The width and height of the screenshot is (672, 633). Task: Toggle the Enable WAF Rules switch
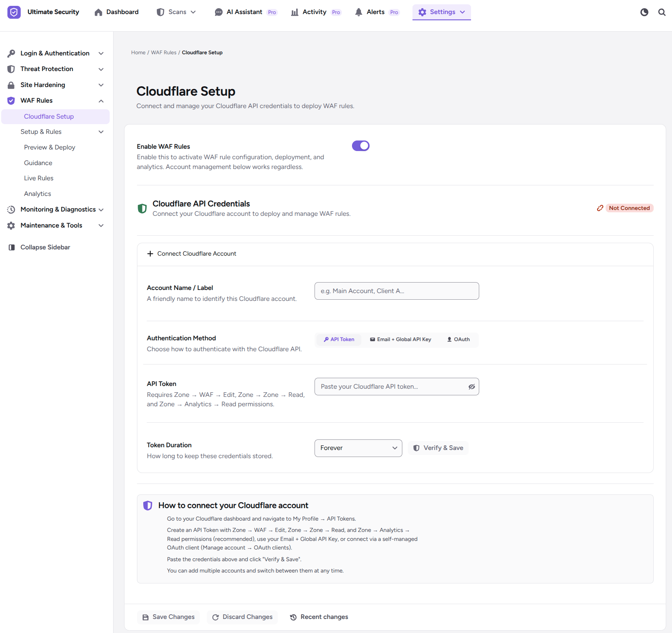[361, 146]
